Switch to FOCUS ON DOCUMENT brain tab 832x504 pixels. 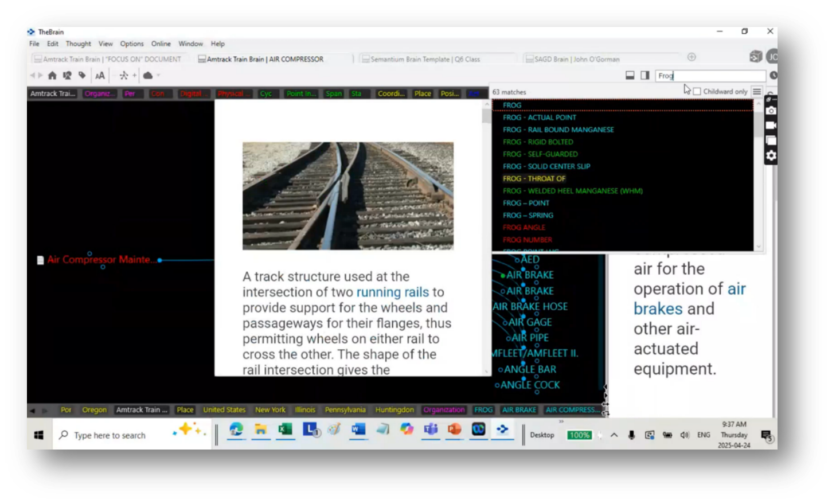[108, 59]
